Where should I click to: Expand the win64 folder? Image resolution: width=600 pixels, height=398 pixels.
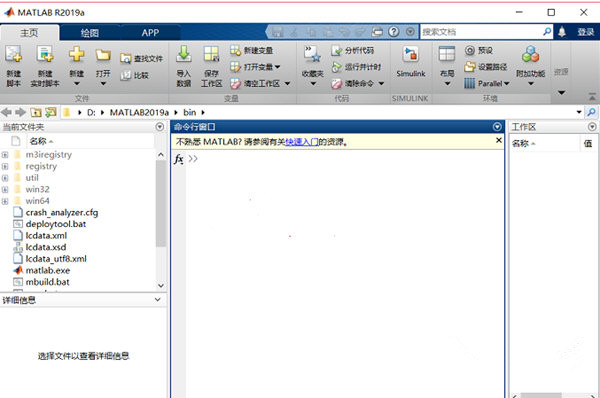click(x=5, y=201)
